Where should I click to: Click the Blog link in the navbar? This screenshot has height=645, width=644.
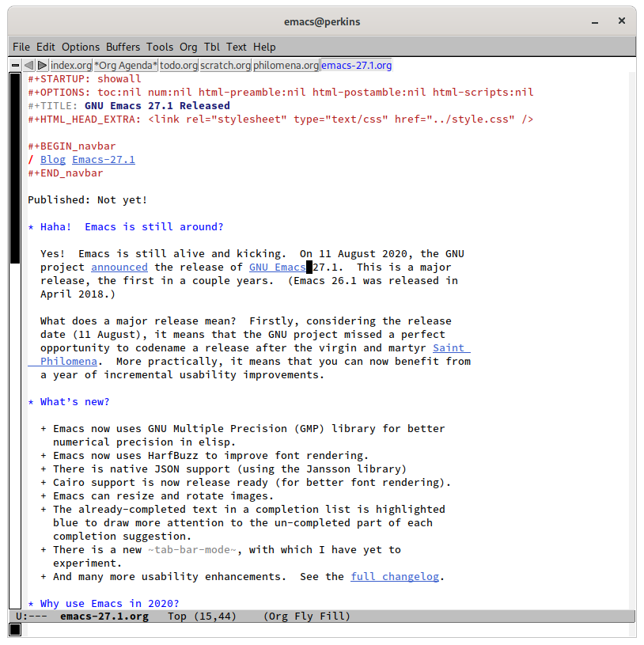pos(53,160)
